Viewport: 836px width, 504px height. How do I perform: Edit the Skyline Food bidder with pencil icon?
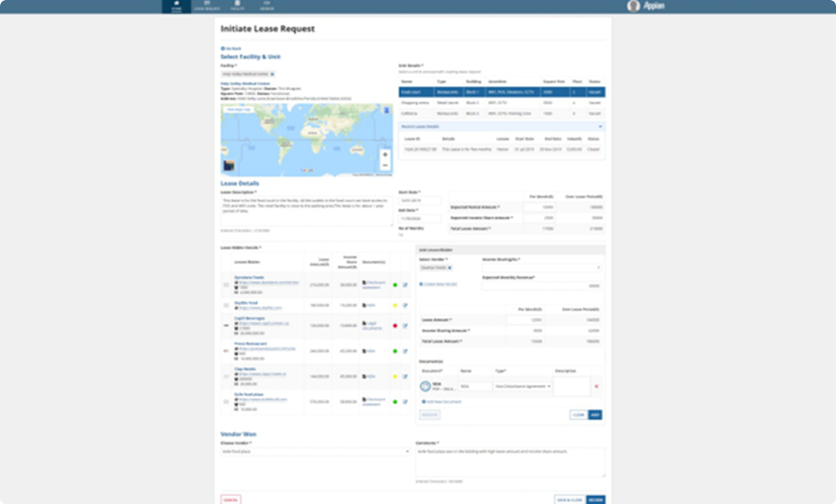point(405,305)
